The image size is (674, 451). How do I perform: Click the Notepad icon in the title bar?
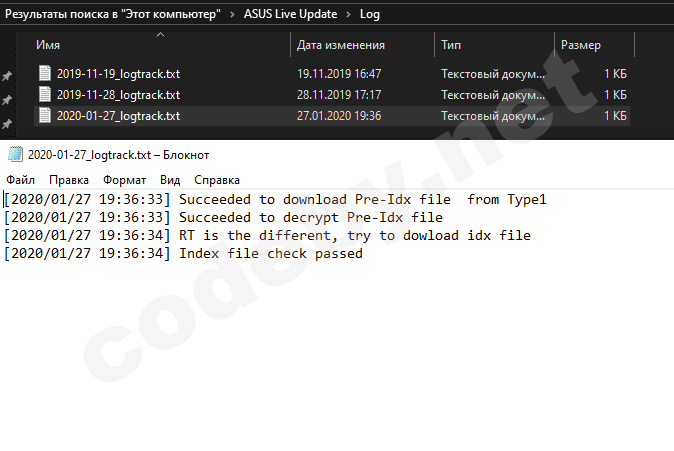click(x=14, y=155)
